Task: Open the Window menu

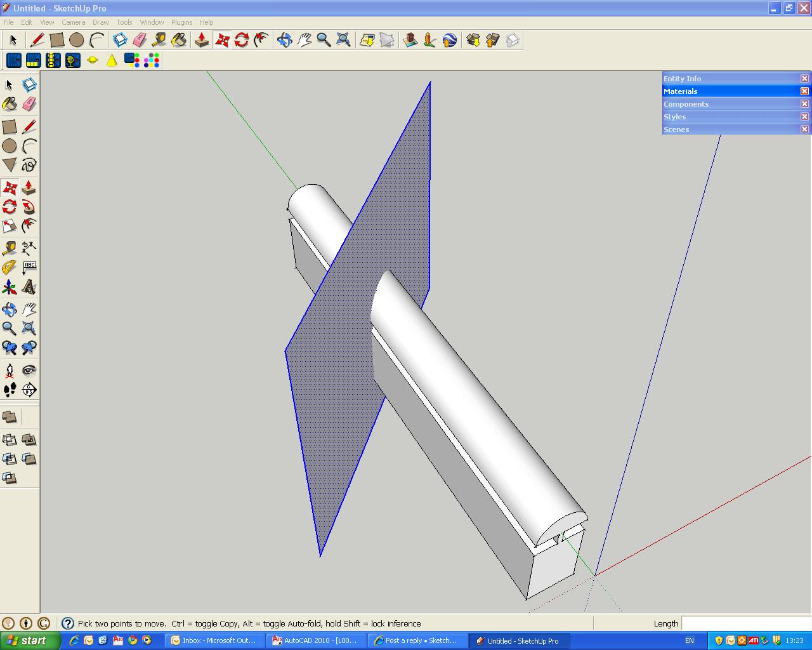Action: [152, 22]
